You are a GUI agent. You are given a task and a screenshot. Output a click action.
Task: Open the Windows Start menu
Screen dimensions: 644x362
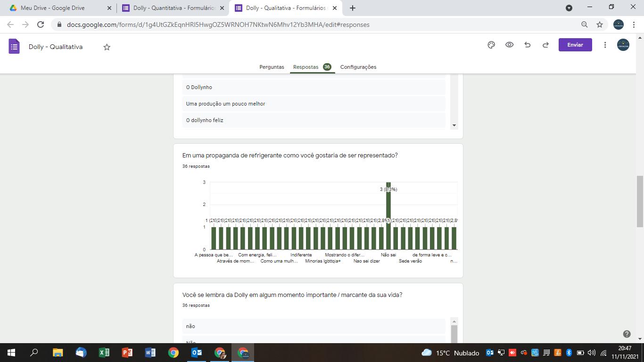(11, 353)
